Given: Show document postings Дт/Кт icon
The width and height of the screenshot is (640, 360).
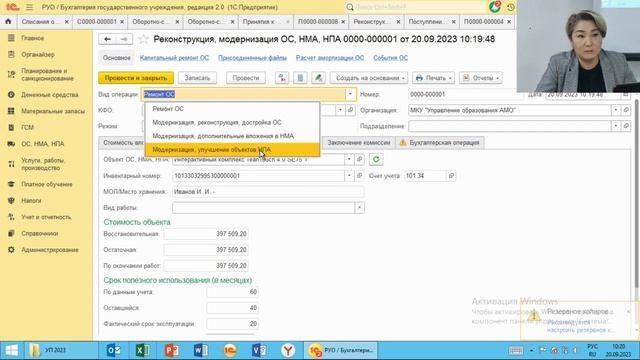Looking at the screenshot, I should point(282,78).
